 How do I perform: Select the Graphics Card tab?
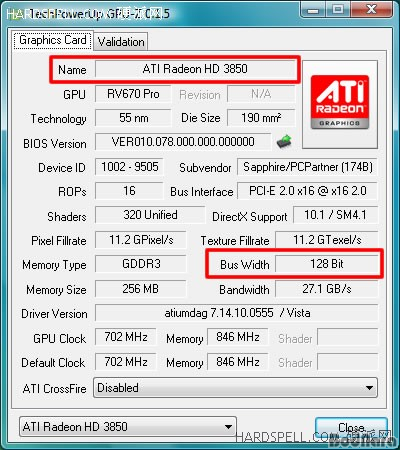[x=53, y=40]
